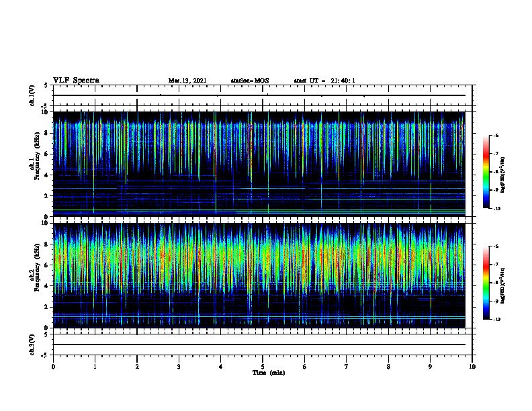This screenshot has height=411, width=532.
Task: Click the ch.2 spectrogram color scale bar
Action: click(x=486, y=283)
